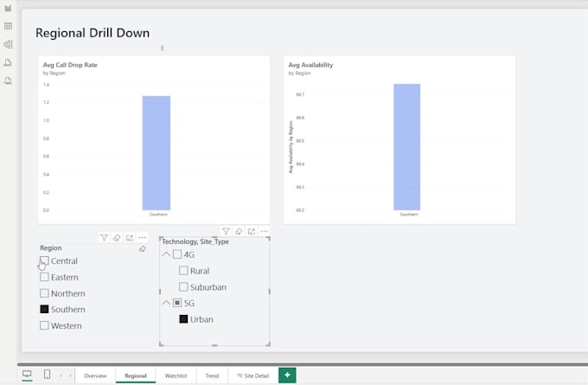Click the bottom-most left sidebar icon

pyautogui.click(x=8, y=80)
